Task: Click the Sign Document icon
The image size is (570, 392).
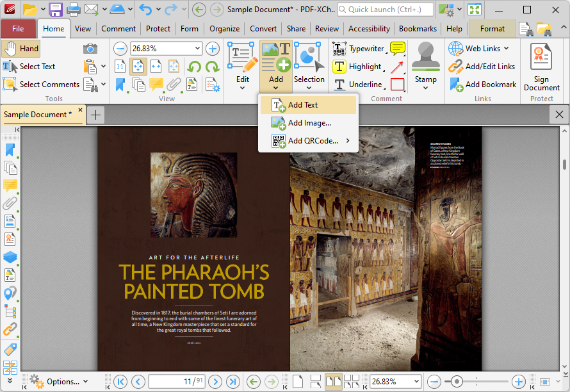Action: (541, 57)
